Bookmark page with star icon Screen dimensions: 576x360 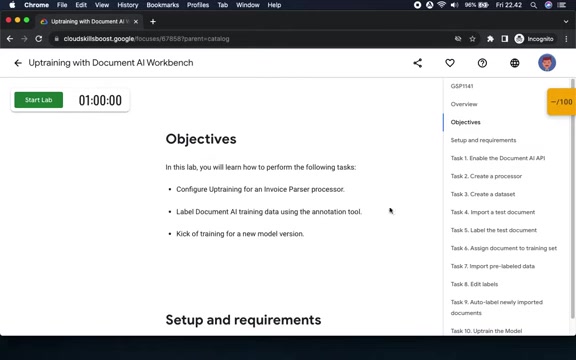coord(472,39)
